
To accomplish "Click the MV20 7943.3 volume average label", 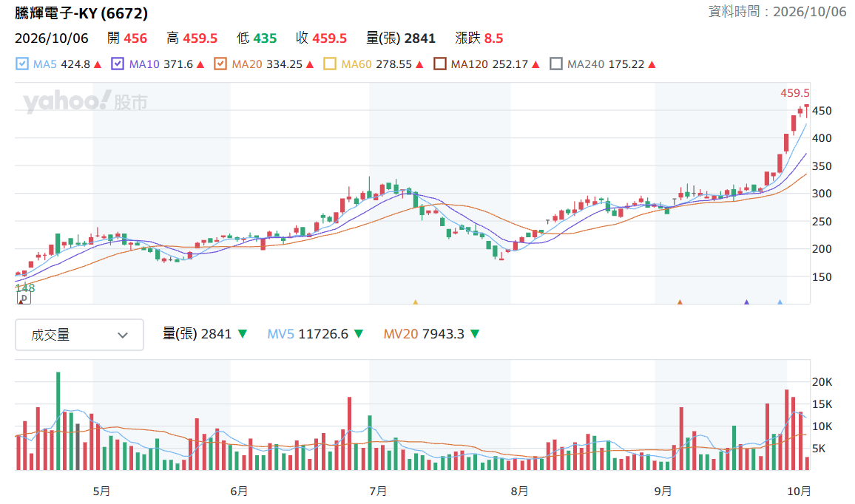I will [424, 334].
